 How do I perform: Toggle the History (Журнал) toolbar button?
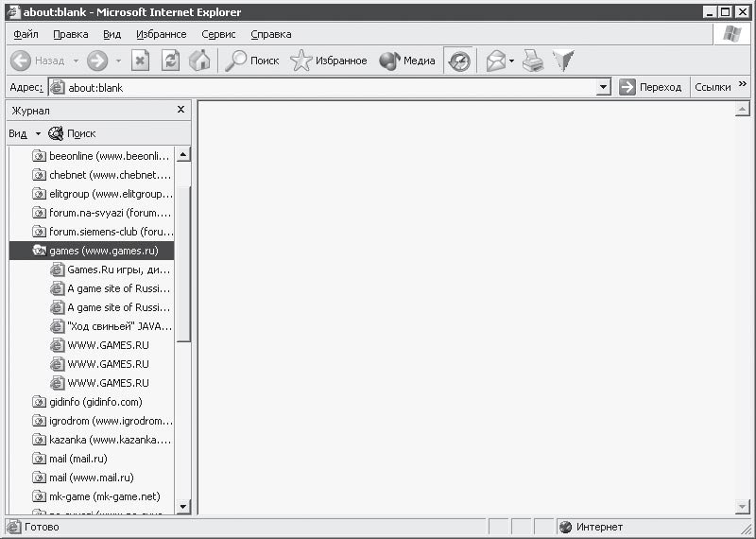point(458,61)
